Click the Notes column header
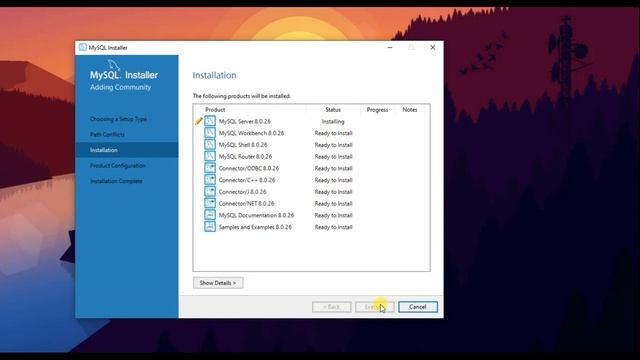This screenshot has height=360, width=640. (x=410, y=110)
